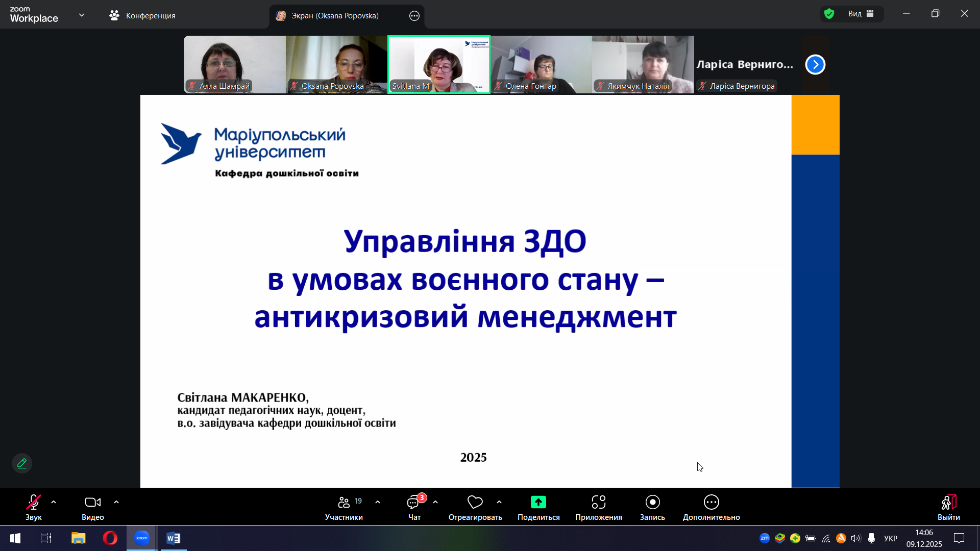Start recording with the Record icon

coord(652,503)
